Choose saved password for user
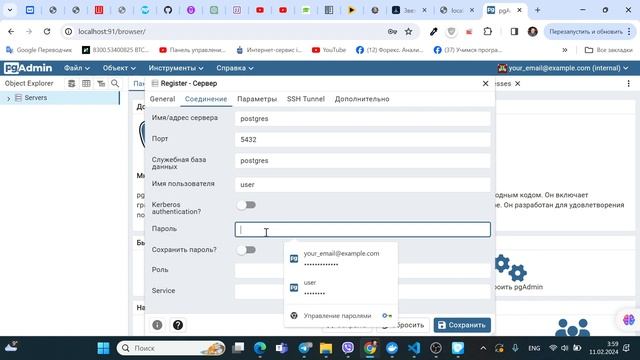 click(341, 288)
